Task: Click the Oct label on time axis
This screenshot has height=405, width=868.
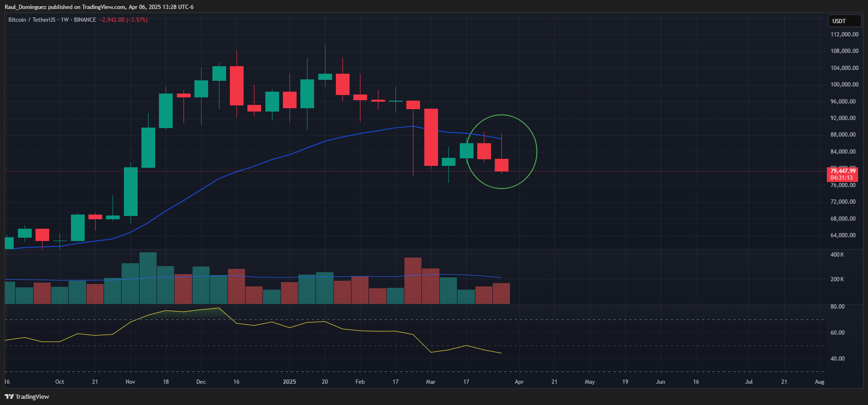Action: click(60, 382)
